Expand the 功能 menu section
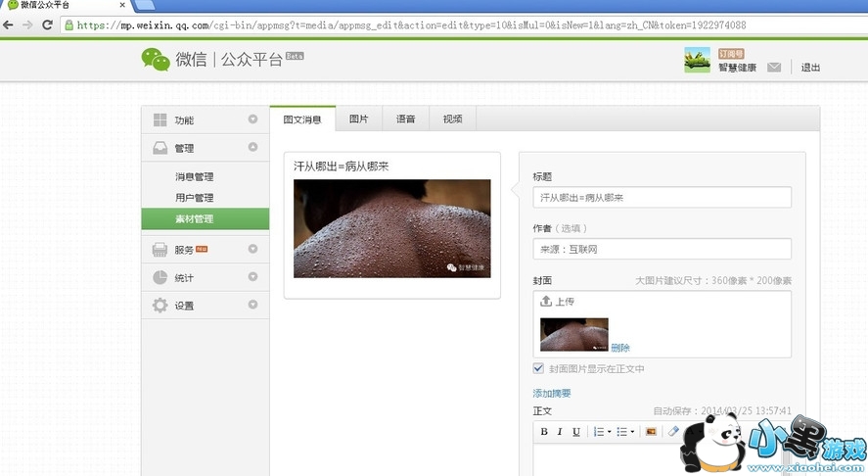This screenshot has height=476, width=868. (x=253, y=119)
